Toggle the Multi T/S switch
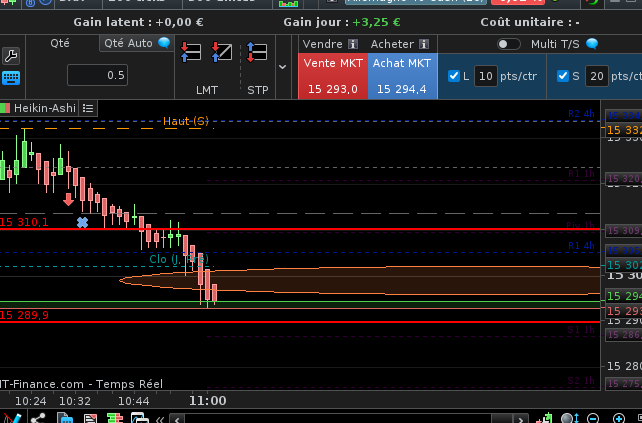Screen dimensions: 642x423 (x=509, y=44)
